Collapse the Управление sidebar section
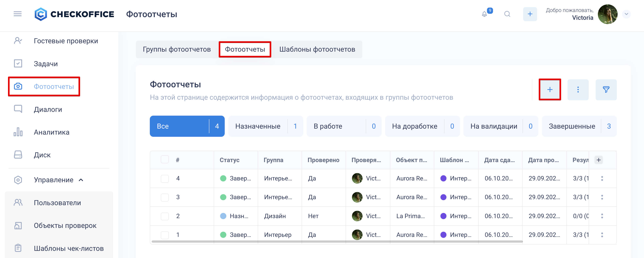 coord(81,180)
